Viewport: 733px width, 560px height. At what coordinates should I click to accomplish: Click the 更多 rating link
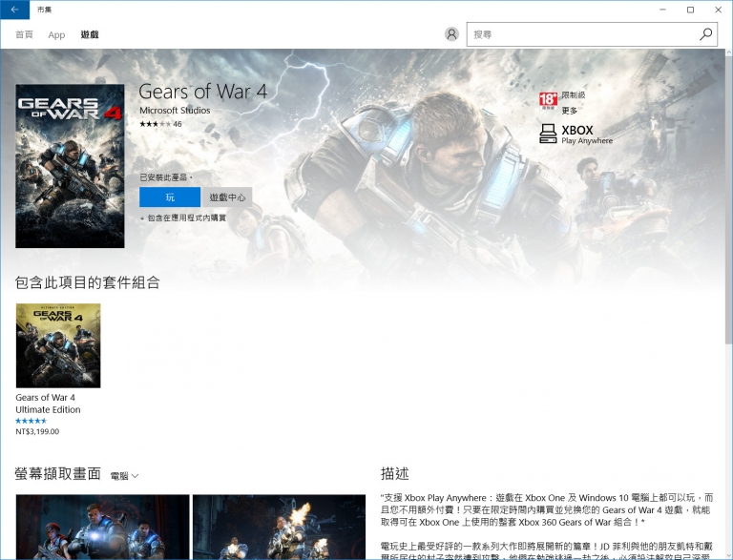(570, 111)
